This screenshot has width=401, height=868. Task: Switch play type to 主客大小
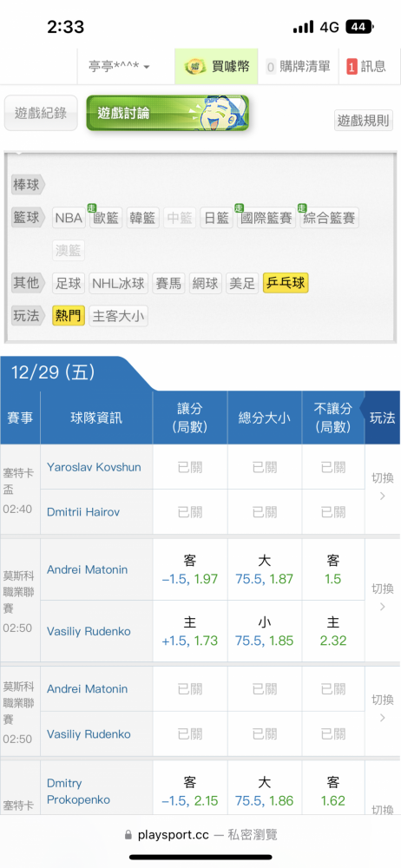click(x=119, y=316)
